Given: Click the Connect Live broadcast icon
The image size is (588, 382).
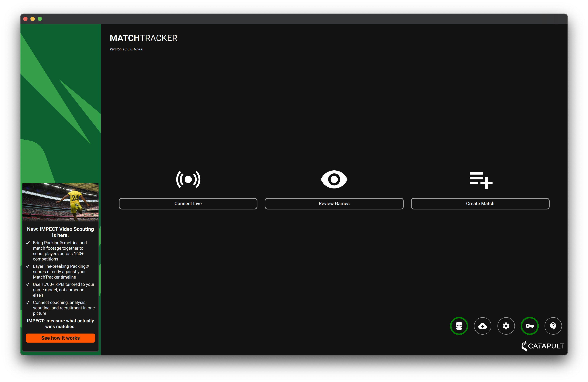Looking at the screenshot, I should point(188,179).
